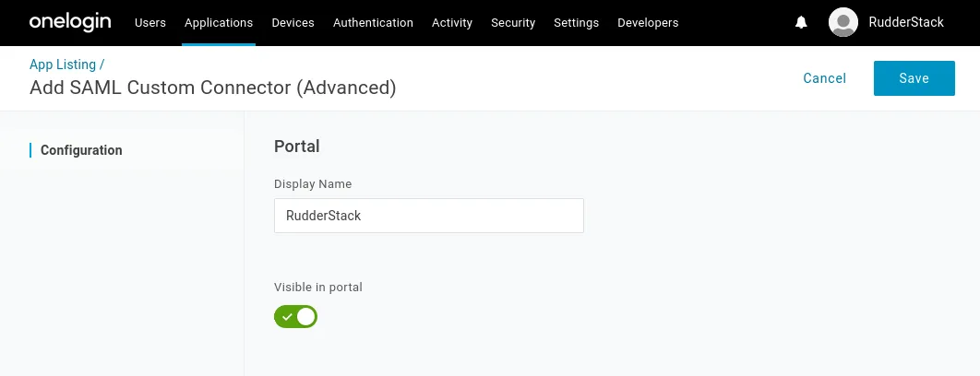This screenshot has width=980, height=376.
Task: Open the Developers menu
Action: 648,22
